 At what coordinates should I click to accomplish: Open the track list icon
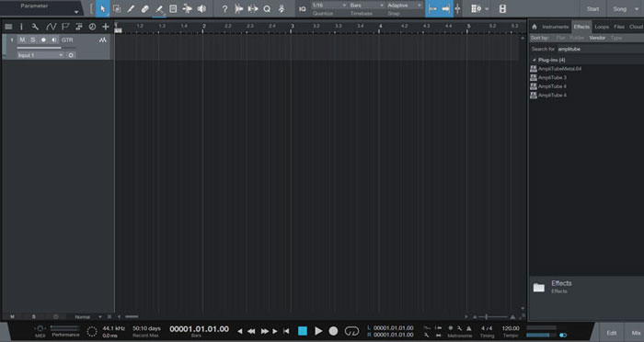tap(8, 27)
